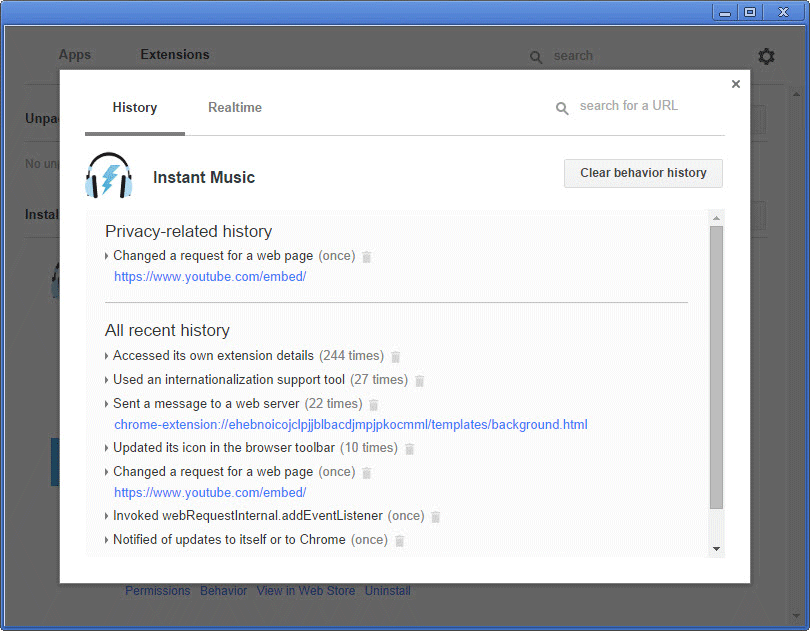Click the history list scrollbar thumb

click(x=716, y=367)
